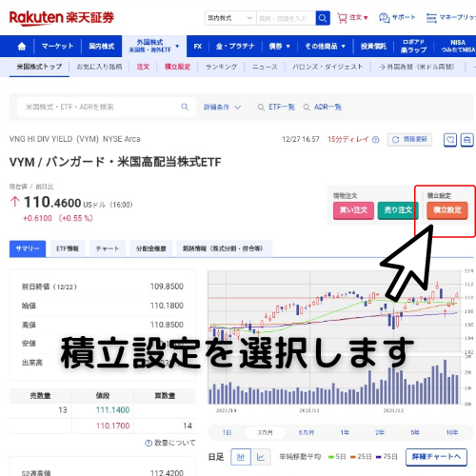This screenshot has width=476, height=476.
Task: Click the 109.8500 previous close value
Action: pyautogui.click(x=167, y=287)
